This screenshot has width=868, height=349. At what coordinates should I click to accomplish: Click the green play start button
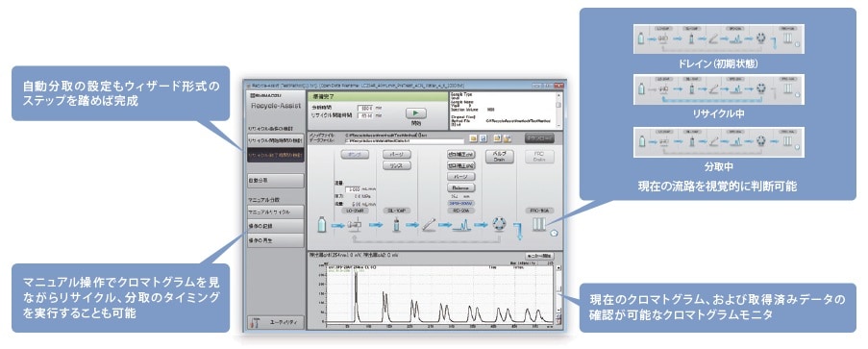click(415, 112)
